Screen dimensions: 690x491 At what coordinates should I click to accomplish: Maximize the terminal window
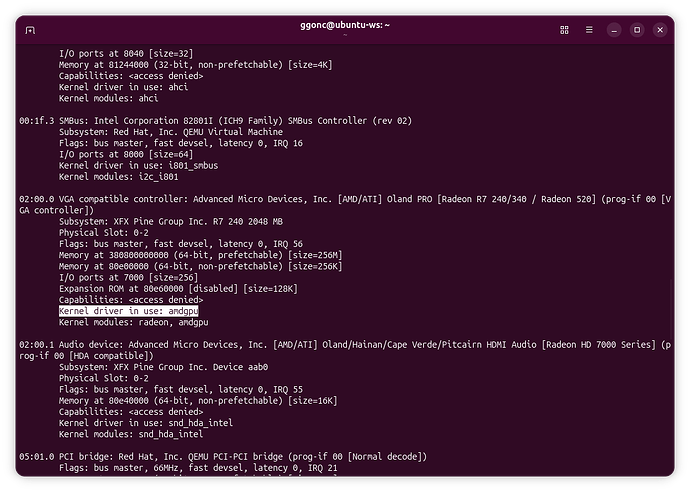click(x=637, y=30)
